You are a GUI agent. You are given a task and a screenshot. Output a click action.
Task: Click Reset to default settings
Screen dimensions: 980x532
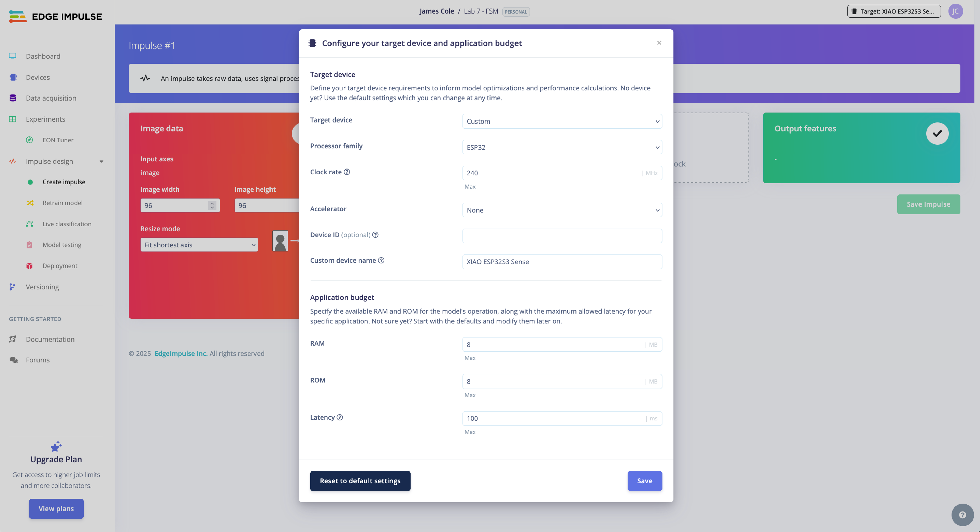click(360, 481)
